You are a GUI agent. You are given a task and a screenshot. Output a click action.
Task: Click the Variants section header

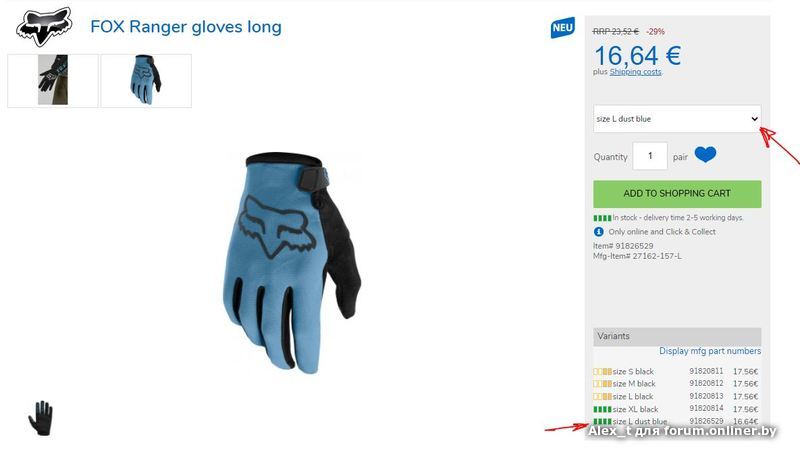point(677,337)
